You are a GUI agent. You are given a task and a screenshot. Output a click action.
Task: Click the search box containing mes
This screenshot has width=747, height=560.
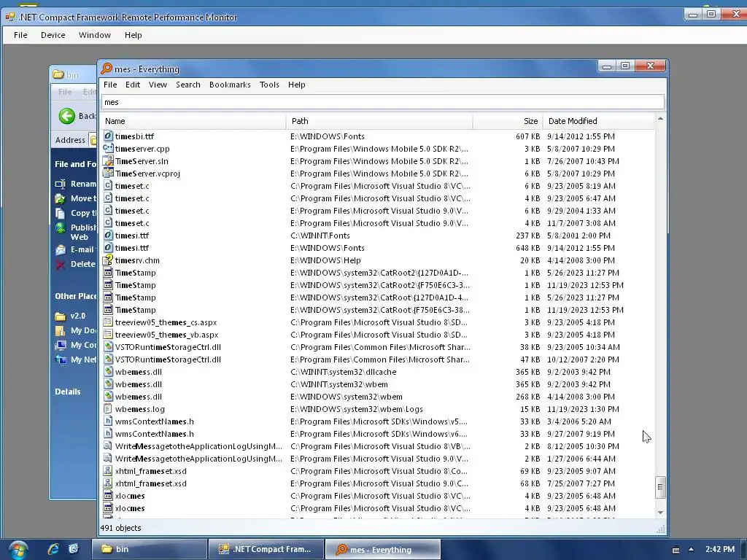coord(382,102)
